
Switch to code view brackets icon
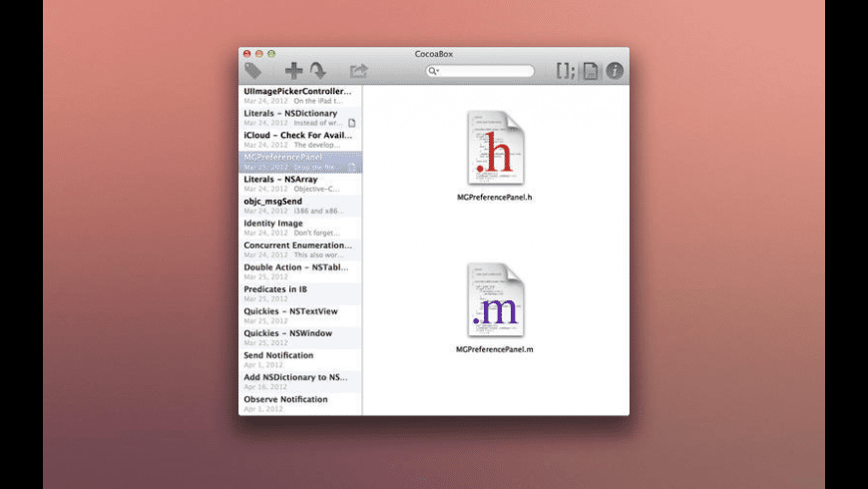565,70
